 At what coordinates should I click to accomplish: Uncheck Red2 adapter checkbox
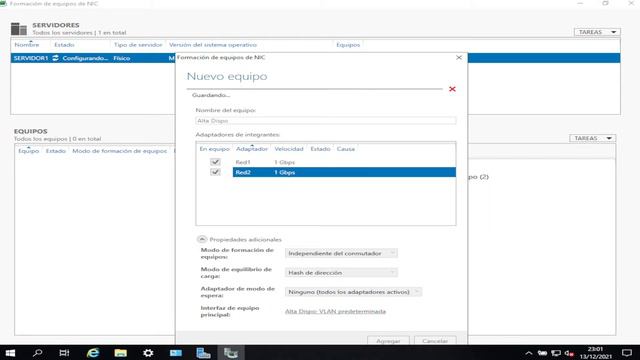coord(216,172)
